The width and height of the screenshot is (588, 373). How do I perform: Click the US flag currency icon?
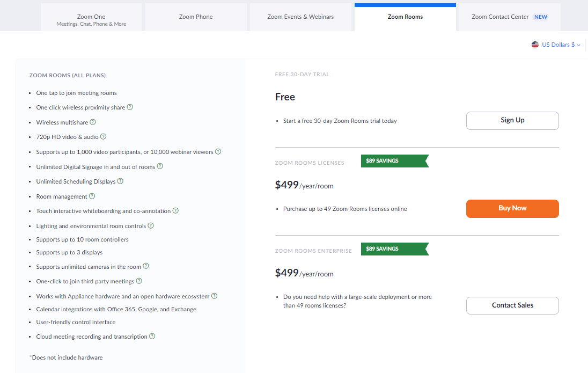[x=535, y=45]
